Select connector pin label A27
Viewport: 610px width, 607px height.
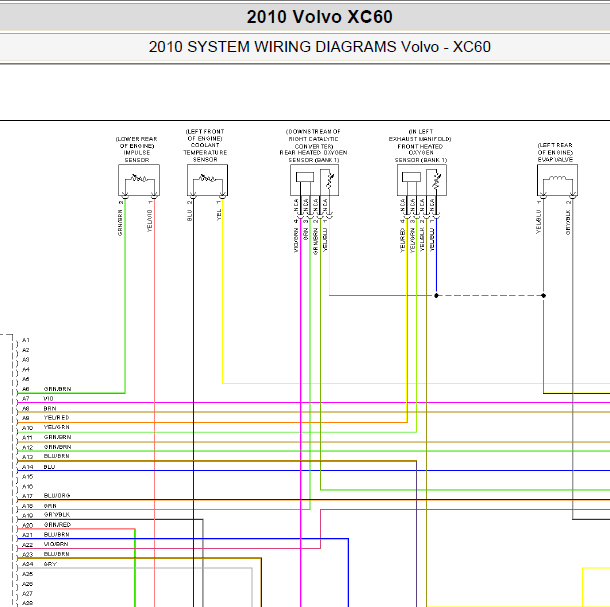27,593
